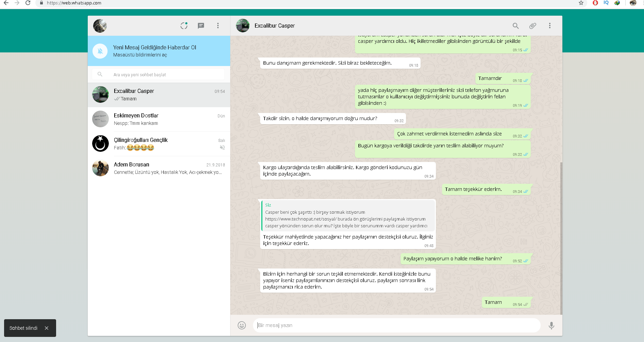
Task: Click the green and yellow extension icon
Action: [x=617, y=3]
